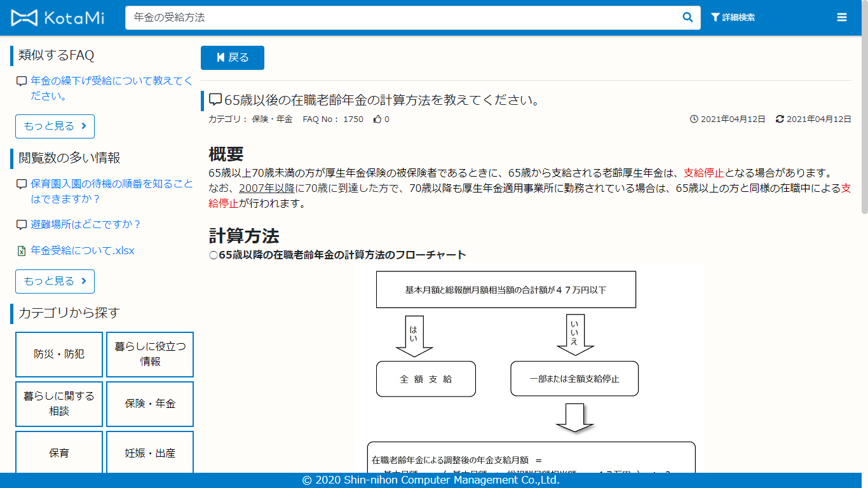Click the xlsx file icon
The height and width of the screenshot is (488, 868).
coord(22,251)
